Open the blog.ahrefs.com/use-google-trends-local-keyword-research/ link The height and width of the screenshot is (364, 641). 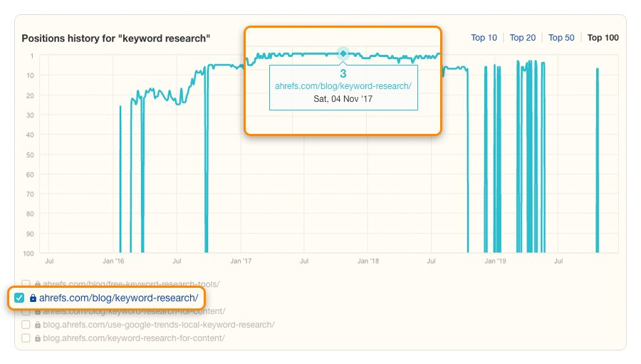[x=159, y=325]
